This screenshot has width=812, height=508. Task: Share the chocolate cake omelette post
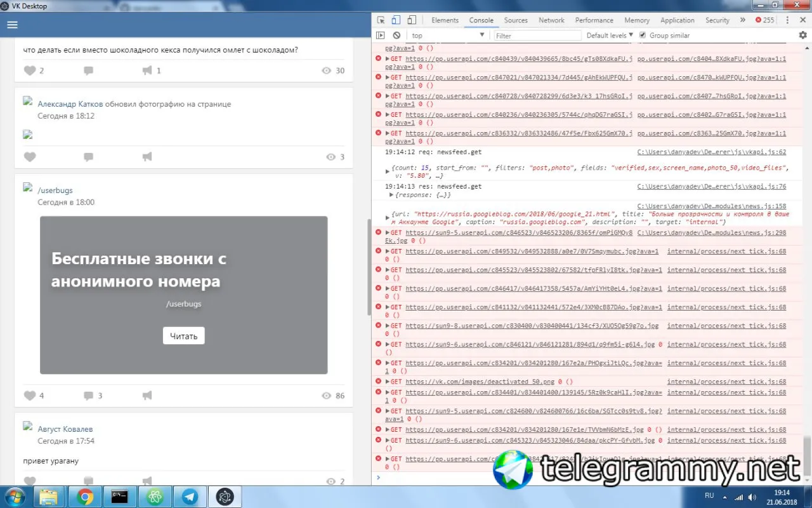click(x=147, y=70)
